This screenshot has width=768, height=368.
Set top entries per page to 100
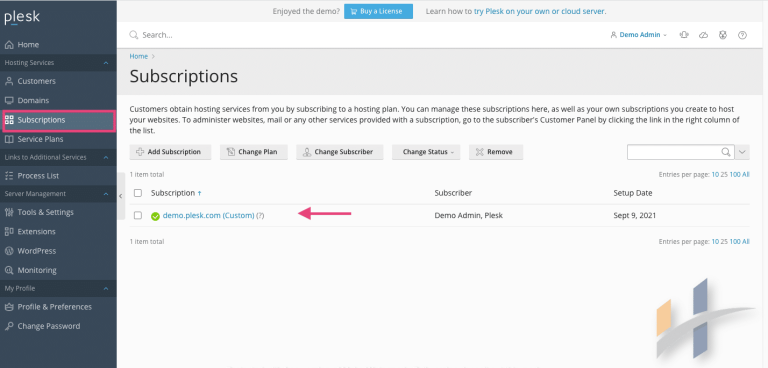(735, 174)
